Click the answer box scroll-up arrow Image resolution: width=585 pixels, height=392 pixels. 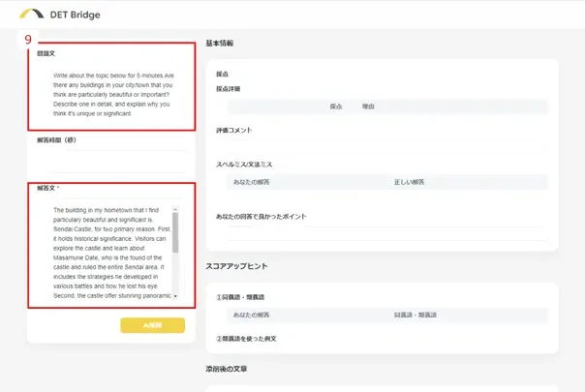175,209
